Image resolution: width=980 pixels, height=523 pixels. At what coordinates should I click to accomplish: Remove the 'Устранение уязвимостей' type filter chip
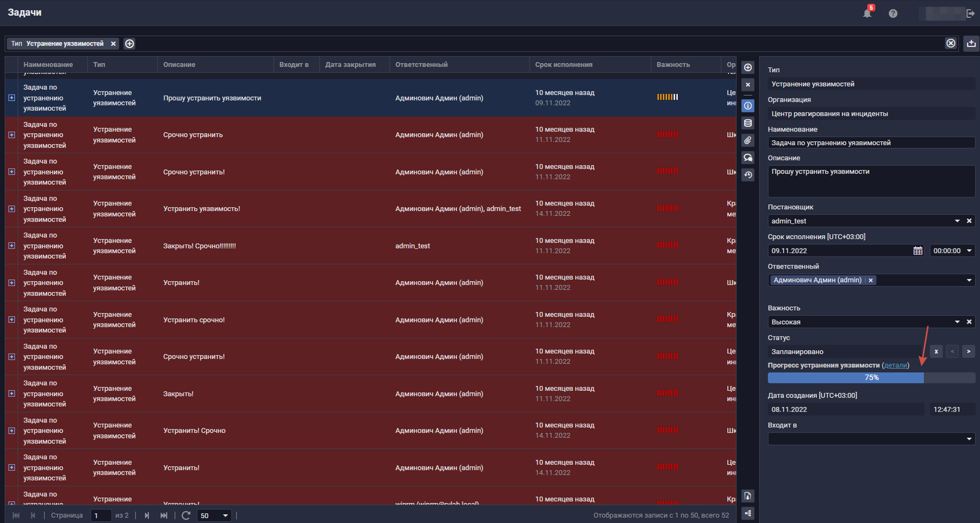[113, 43]
